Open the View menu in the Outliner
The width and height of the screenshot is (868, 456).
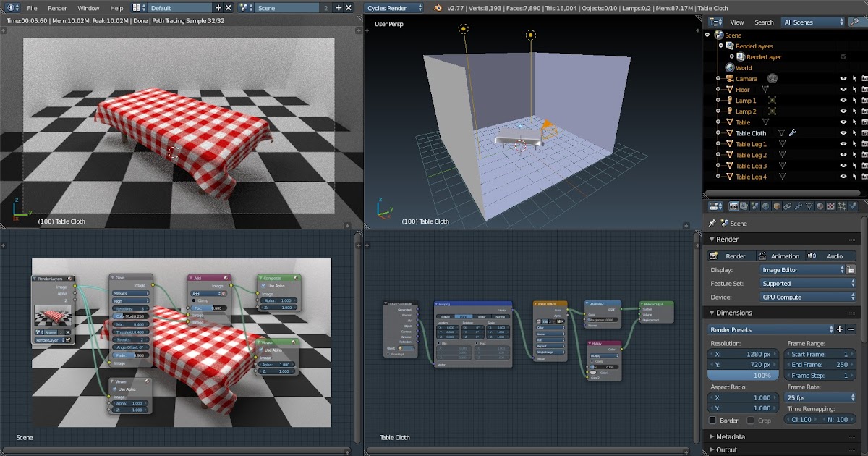737,22
